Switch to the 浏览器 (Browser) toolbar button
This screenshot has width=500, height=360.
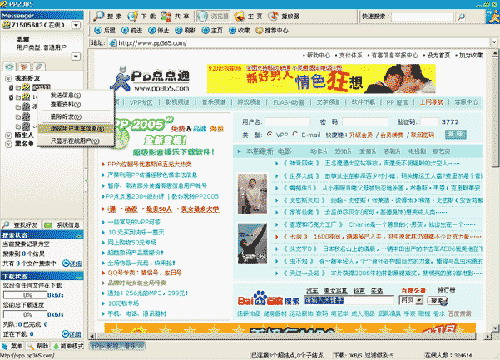(x=213, y=16)
